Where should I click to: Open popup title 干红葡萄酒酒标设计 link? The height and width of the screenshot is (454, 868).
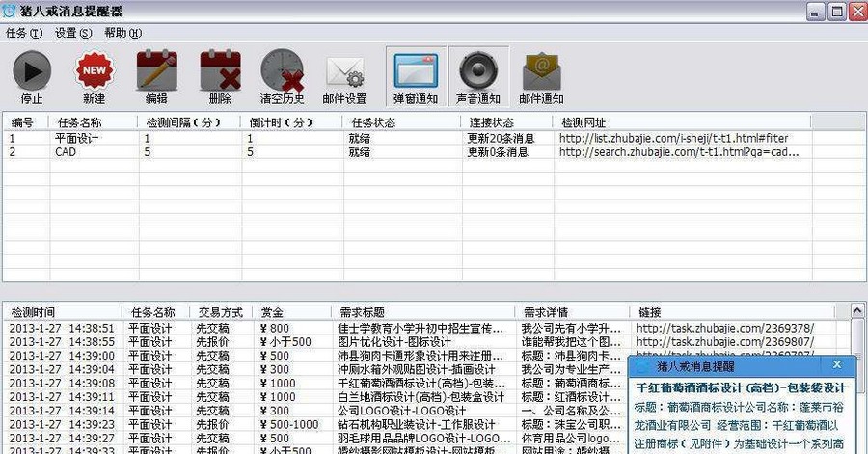tap(741, 387)
